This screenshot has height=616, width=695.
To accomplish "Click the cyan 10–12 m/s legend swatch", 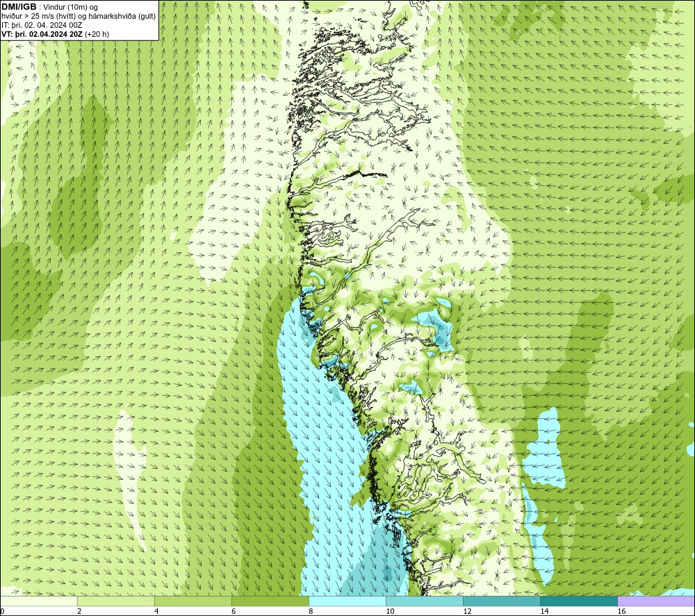I will point(425,601).
